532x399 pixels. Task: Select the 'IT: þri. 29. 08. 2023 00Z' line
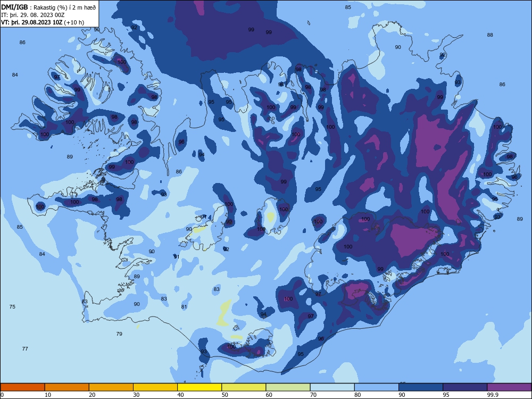click(32, 15)
